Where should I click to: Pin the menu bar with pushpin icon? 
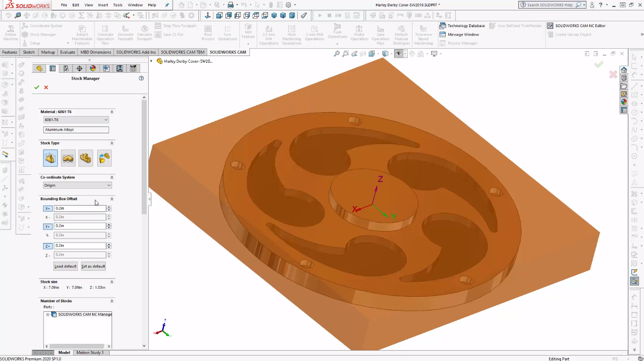tap(167, 5)
